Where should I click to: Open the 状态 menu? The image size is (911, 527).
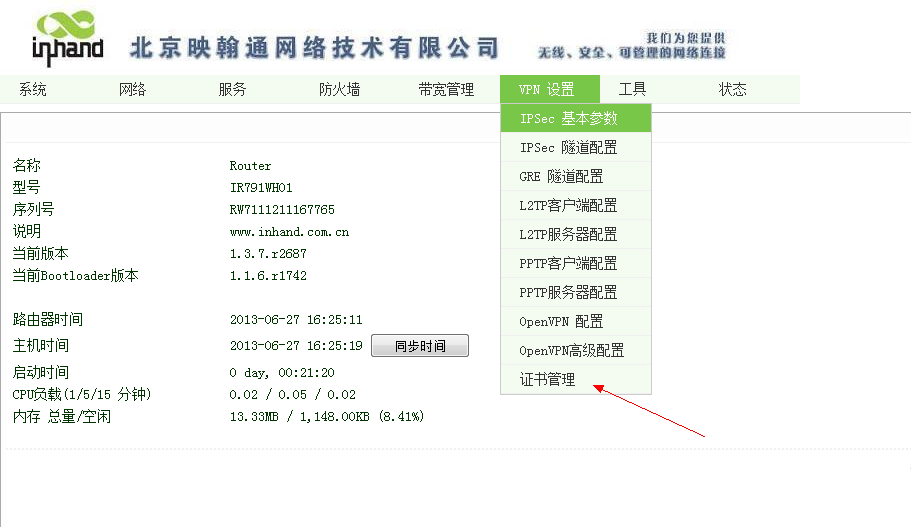coord(733,90)
